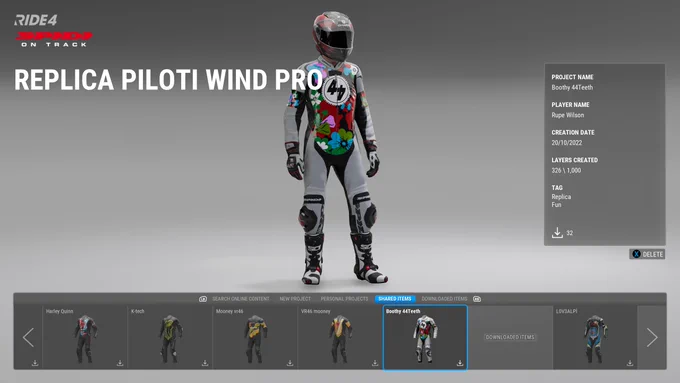Viewport: 680px width, 383px height.
Task: Click the creation date 20/10/2022
Action: coord(566,143)
